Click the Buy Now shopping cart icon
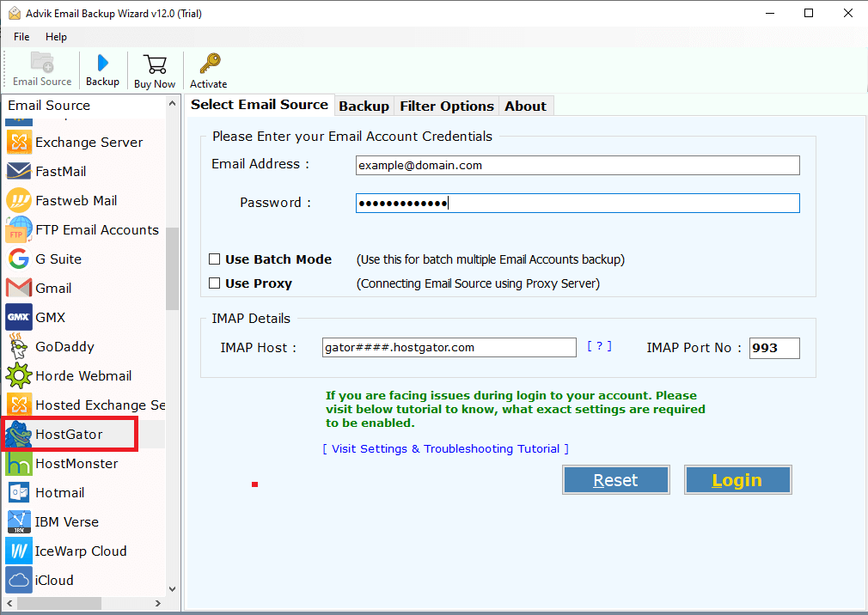This screenshot has height=615, width=868. pyautogui.click(x=155, y=64)
